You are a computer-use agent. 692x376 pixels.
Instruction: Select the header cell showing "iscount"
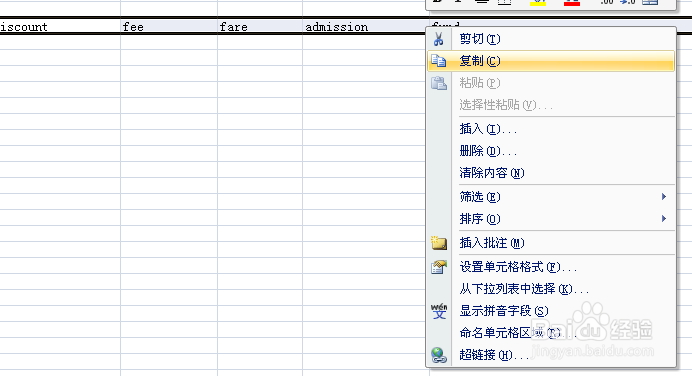click(x=60, y=27)
